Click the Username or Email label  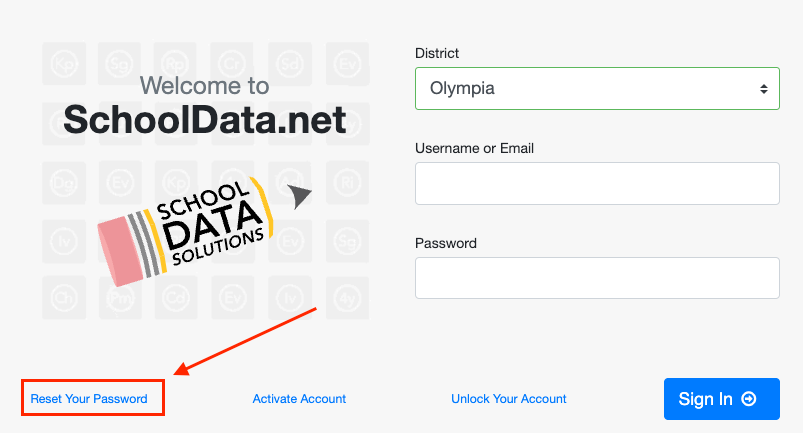click(474, 148)
